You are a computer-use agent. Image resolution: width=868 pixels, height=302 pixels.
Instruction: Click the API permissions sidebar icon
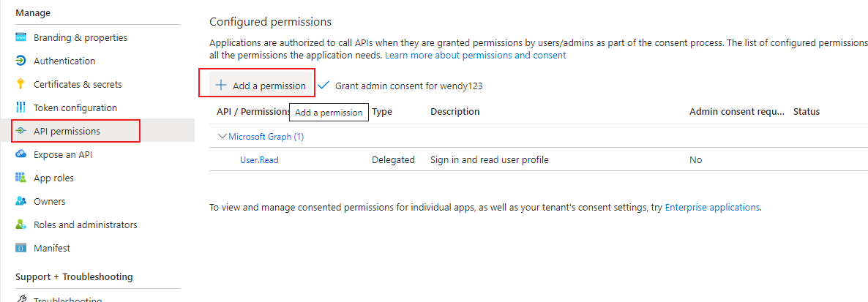click(21, 131)
